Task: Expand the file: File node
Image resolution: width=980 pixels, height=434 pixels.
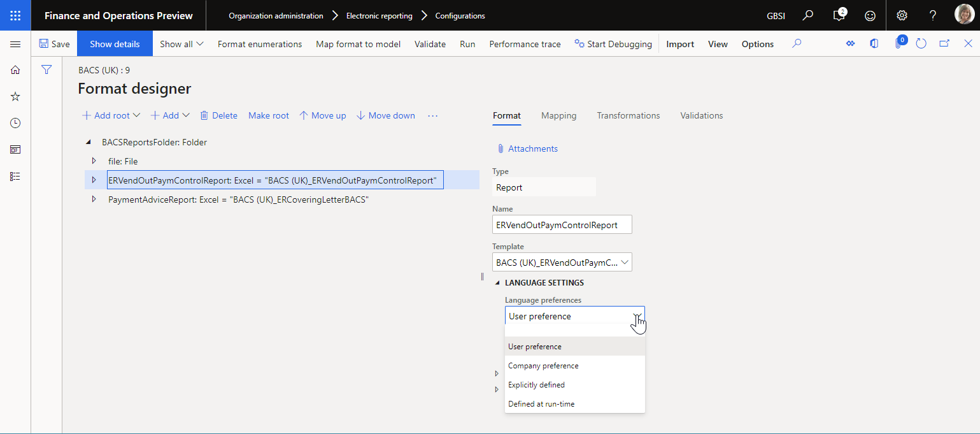Action: point(94,161)
